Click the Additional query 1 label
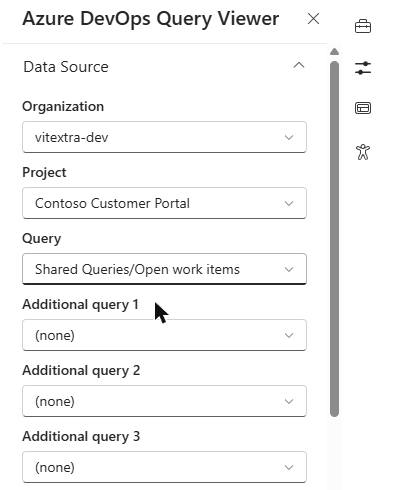Viewport: 396px width, 490px height. [x=80, y=305]
